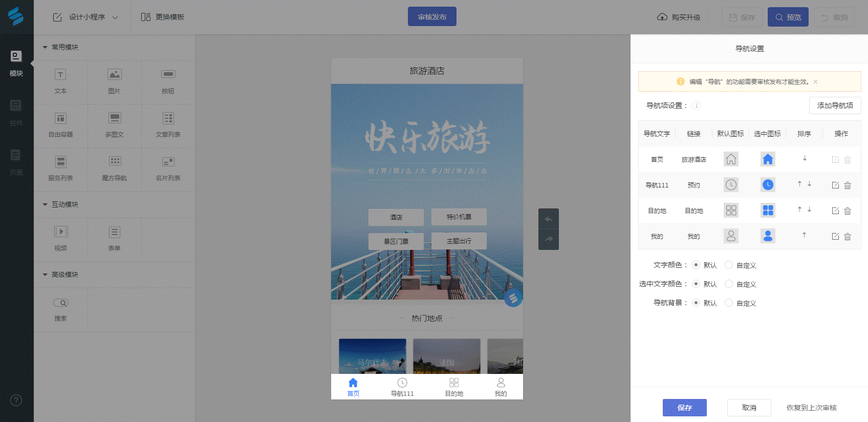This screenshot has width=868, height=422.
Task: Delete the 我的 navigation item
Action: (848, 237)
